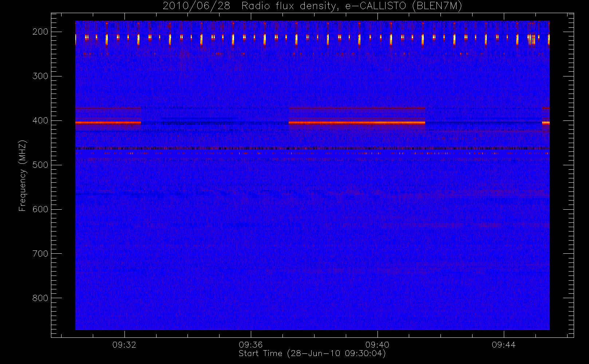The width and height of the screenshot is (589, 364).
Task: Click the 700 frequency tick label
Action: point(40,254)
